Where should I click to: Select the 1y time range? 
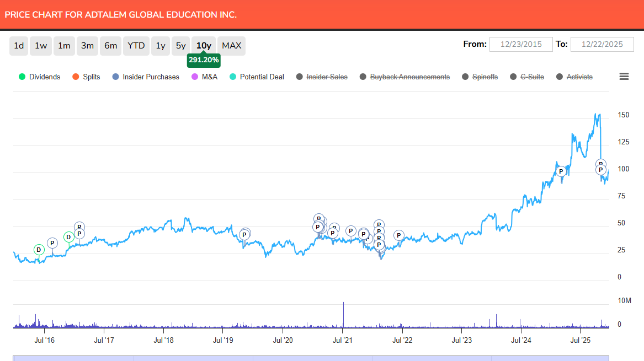pos(160,46)
